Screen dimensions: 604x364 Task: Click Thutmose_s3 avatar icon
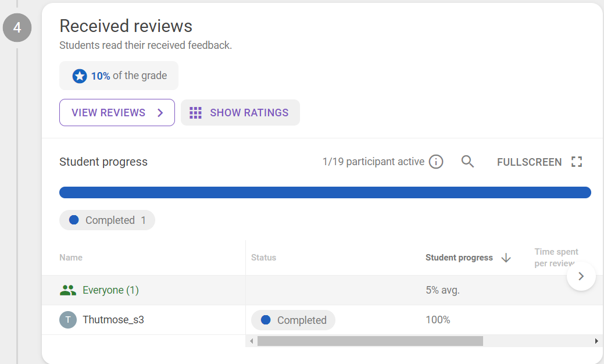coord(68,320)
